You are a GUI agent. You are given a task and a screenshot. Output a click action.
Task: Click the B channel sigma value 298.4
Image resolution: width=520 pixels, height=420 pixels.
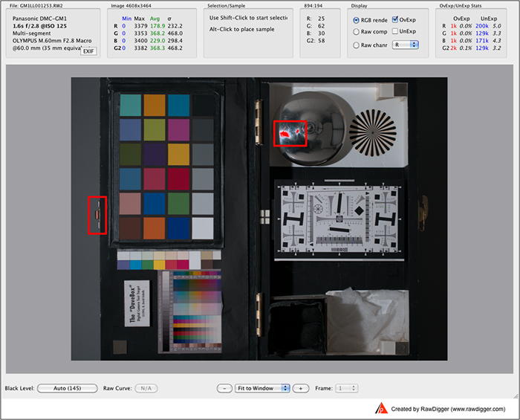[x=175, y=40]
